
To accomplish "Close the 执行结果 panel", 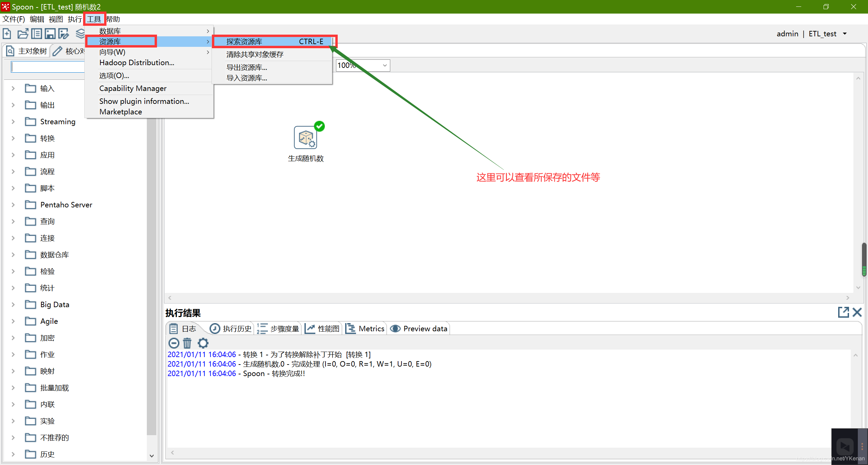I will 857,312.
